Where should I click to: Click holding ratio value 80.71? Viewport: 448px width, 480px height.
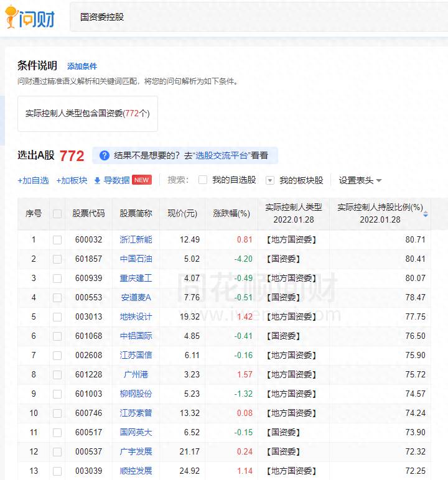pos(415,239)
